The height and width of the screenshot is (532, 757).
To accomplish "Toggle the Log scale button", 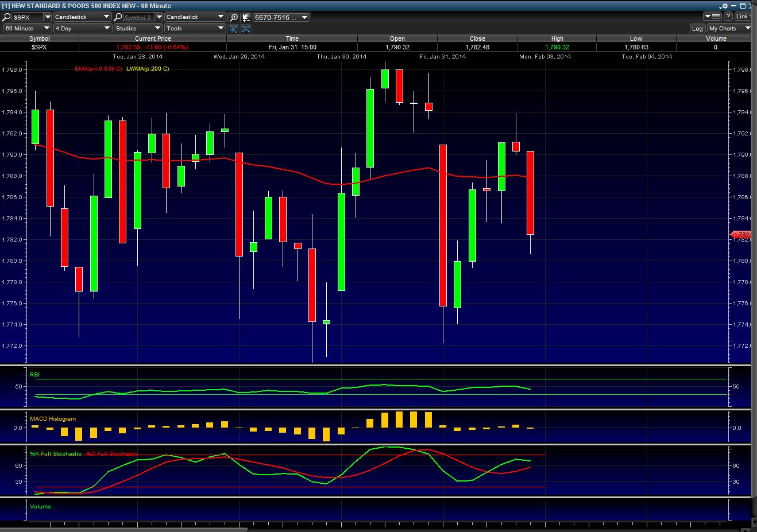I will point(697,28).
